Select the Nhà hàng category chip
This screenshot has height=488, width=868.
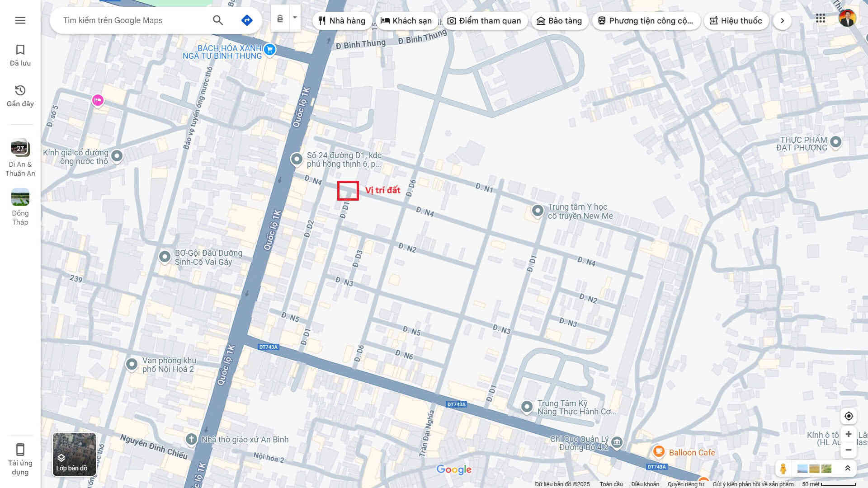point(342,21)
